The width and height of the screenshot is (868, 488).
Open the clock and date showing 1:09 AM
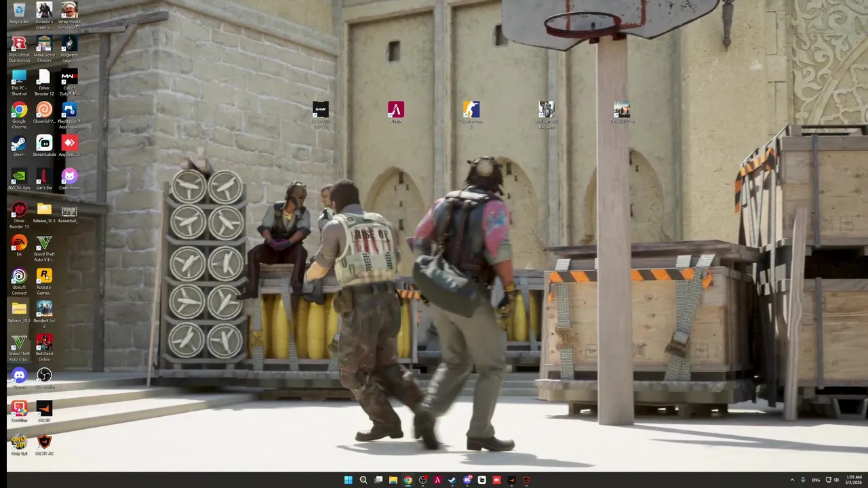(854, 480)
